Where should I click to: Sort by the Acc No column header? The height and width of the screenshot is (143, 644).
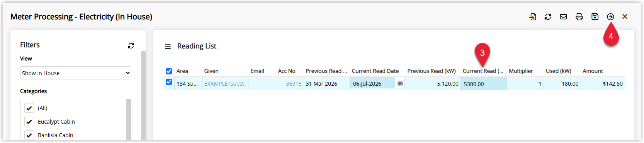287,71
